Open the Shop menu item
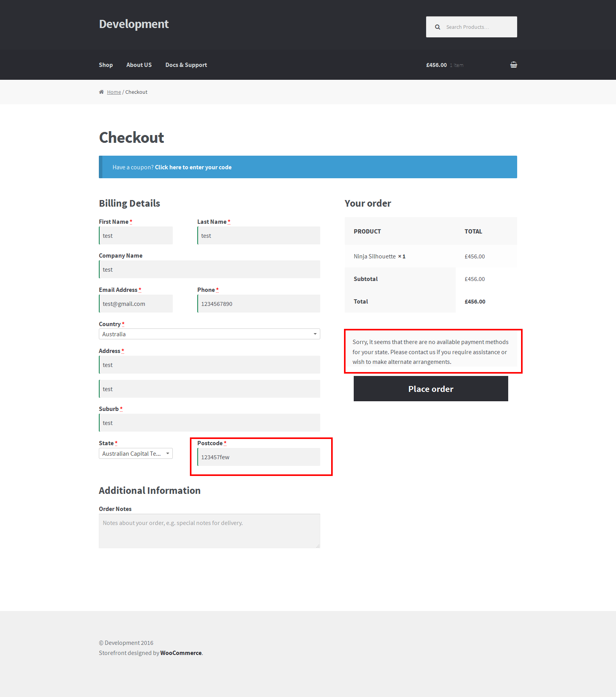Viewport: 616px width, 697px height. 105,65
